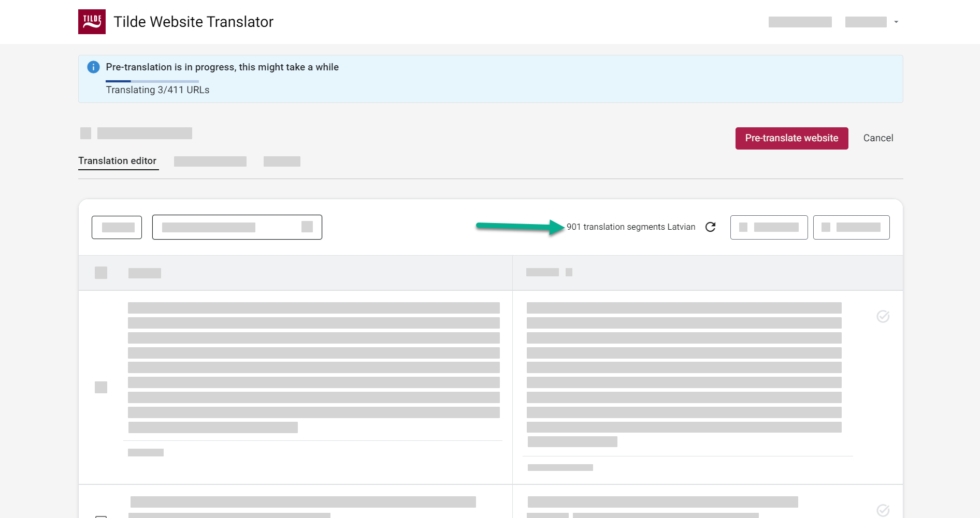Click the blue info icon in banner
The height and width of the screenshot is (518, 980).
click(93, 67)
